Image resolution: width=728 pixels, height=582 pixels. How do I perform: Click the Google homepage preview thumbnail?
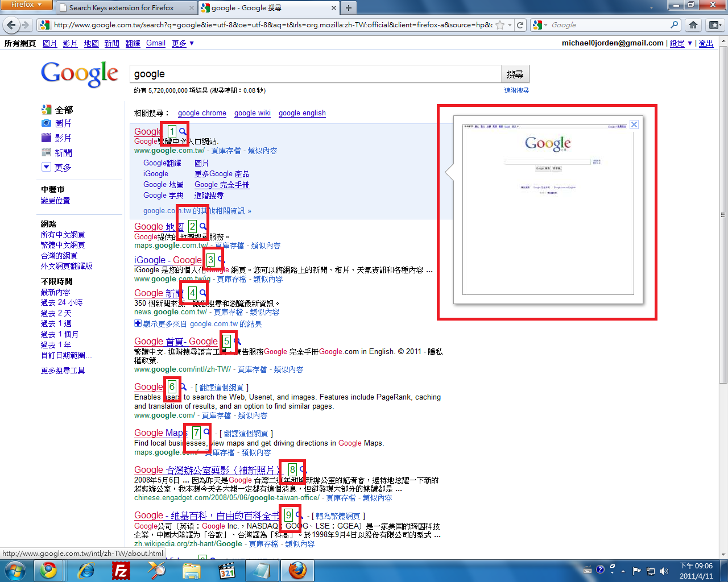pos(548,209)
